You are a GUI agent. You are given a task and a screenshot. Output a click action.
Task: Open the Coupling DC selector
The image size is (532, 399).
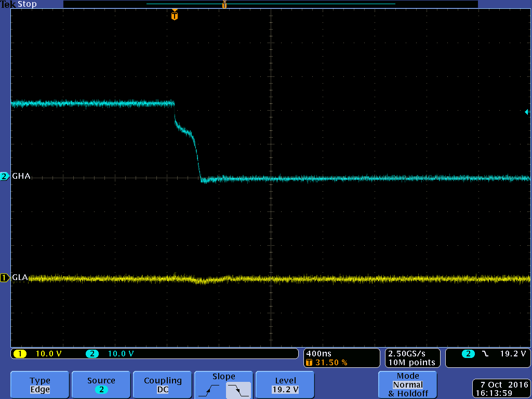coord(162,384)
